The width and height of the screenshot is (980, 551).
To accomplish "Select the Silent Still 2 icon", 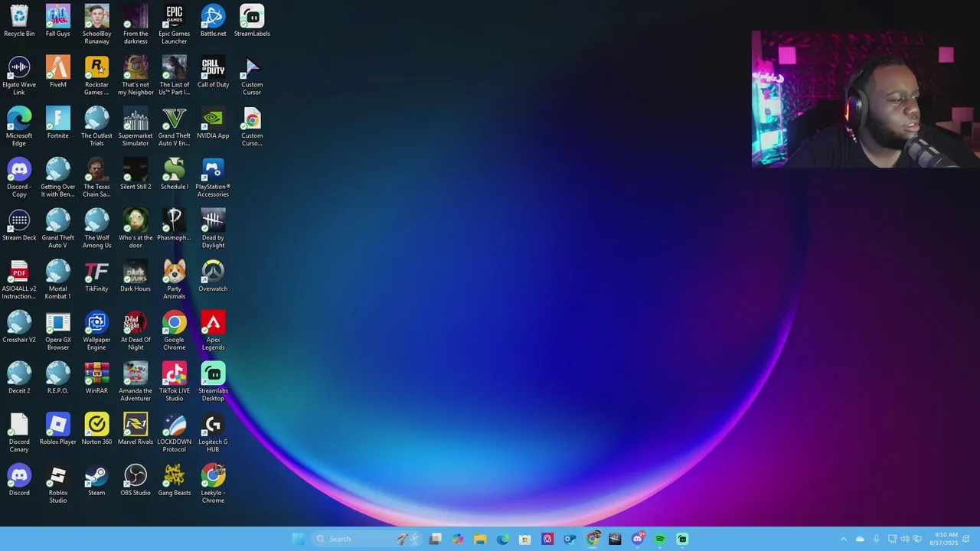I will point(136,174).
